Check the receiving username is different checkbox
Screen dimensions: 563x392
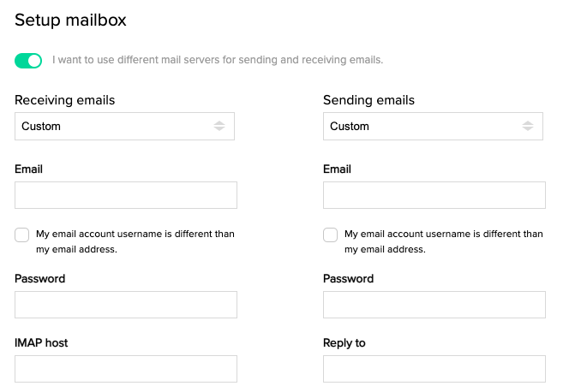coord(22,235)
